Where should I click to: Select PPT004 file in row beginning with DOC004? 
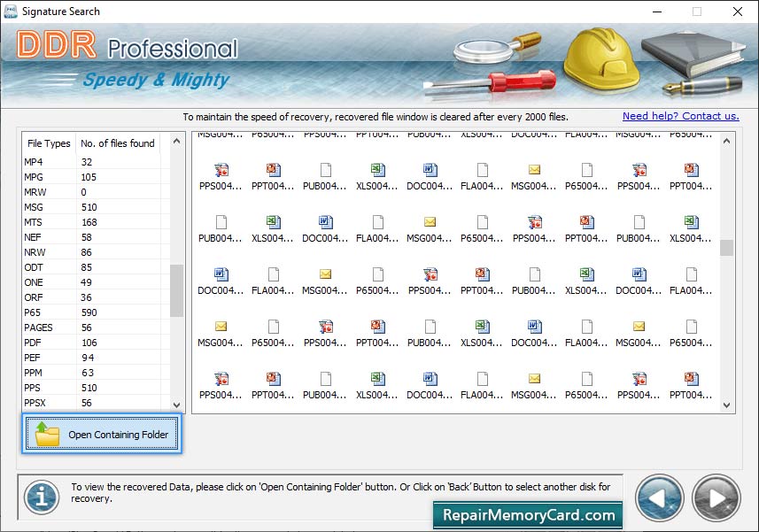(x=482, y=281)
